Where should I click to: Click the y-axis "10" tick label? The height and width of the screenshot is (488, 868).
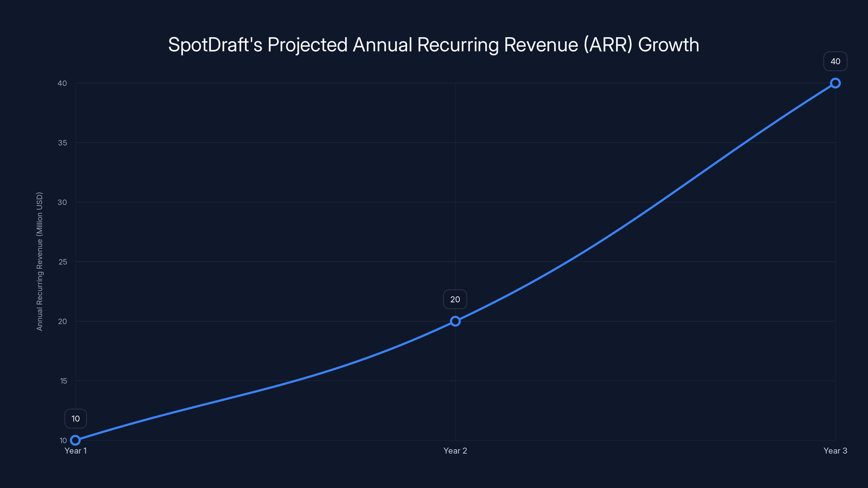pos(63,440)
